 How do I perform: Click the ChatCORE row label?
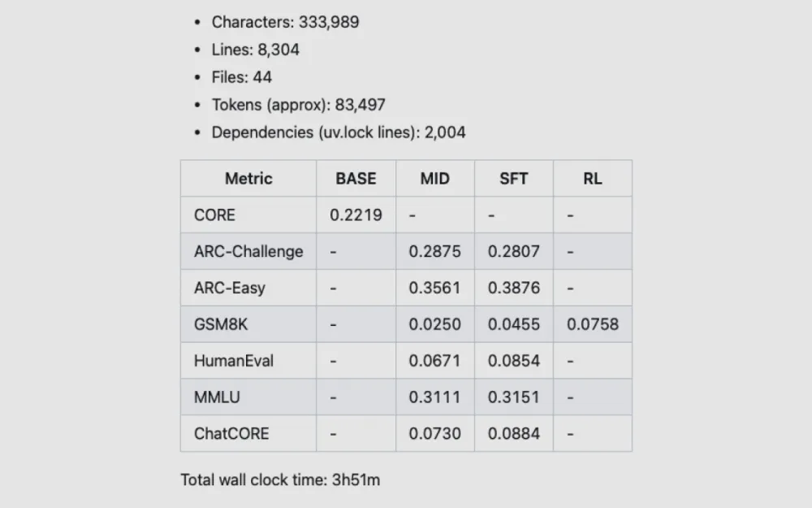pyautogui.click(x=231, y=434)
